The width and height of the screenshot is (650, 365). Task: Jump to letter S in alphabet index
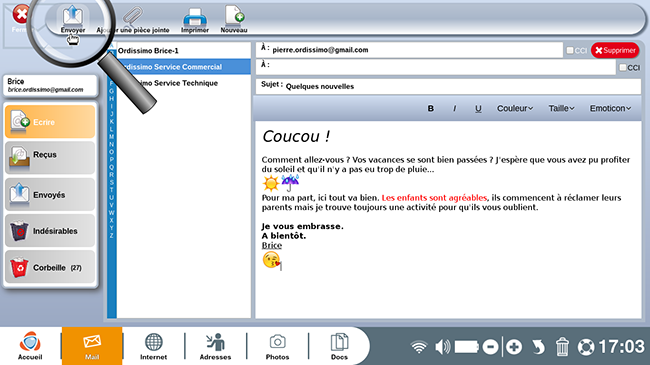(112, 182)
